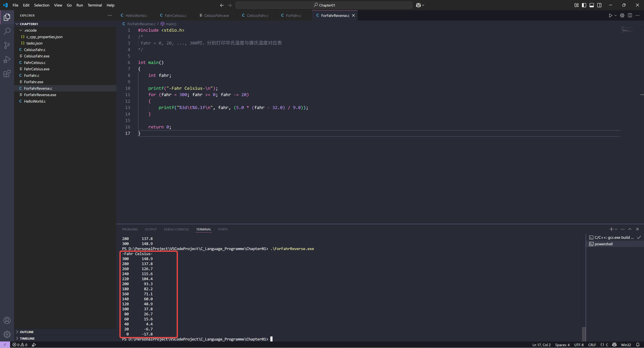Open the Terminal menu
Screen dimensions: 644x348
[x=94, y=5]
